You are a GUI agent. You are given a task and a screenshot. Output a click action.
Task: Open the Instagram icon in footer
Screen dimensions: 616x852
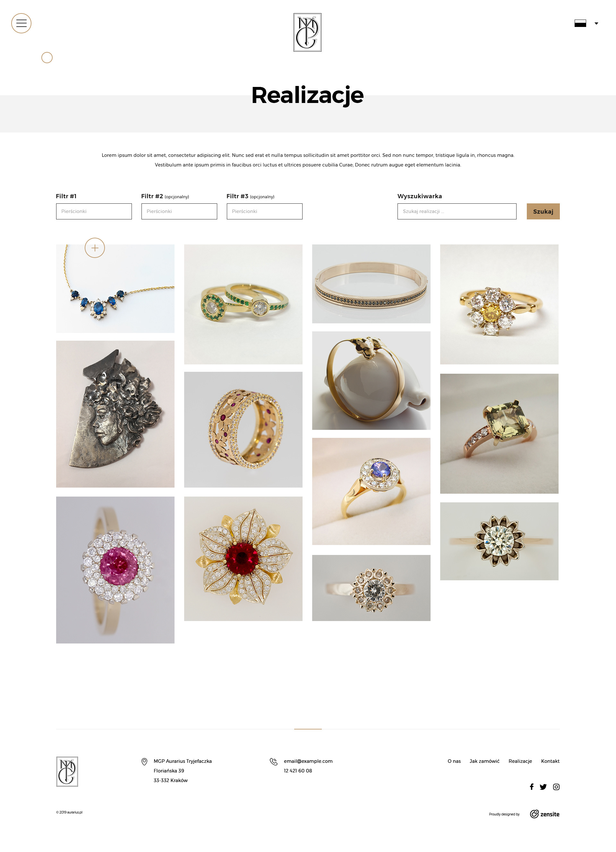click(556, 787)
